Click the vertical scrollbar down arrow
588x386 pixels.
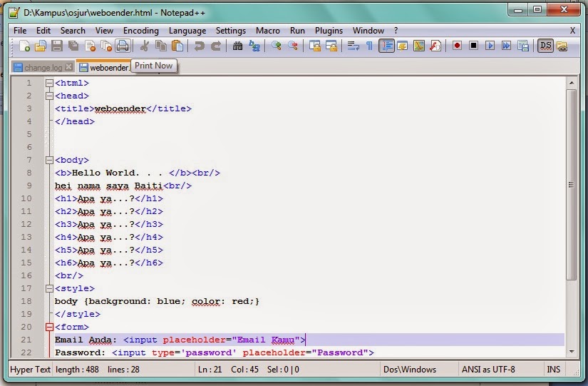pyautogui.click(x=571, y=352)
